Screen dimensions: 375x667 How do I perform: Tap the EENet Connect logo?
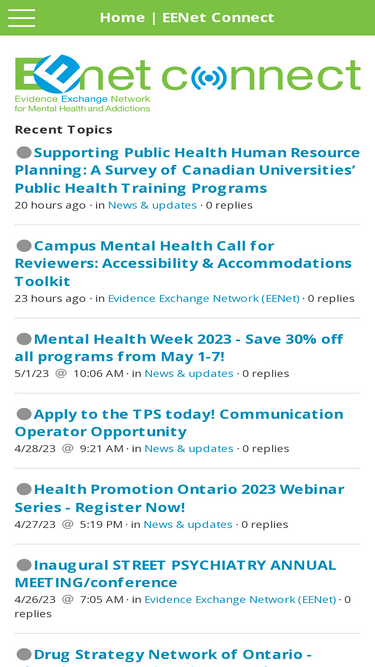pos(188,83)
